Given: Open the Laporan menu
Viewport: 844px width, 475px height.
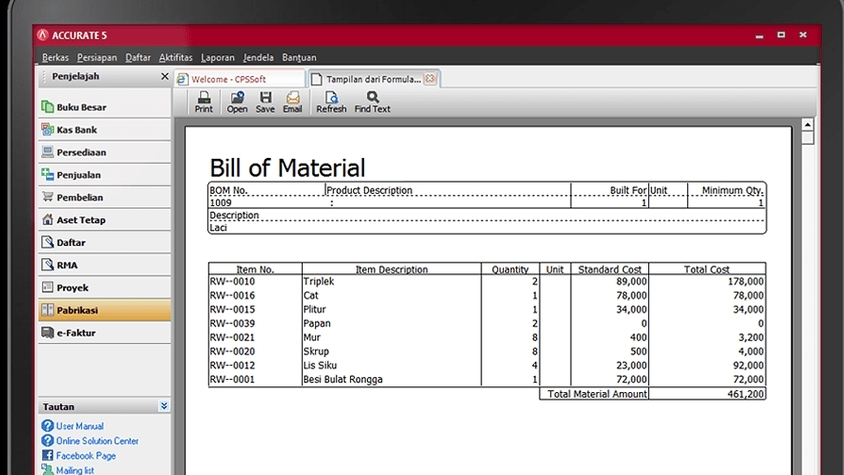Looking at the screenshot, I should (x=217, y=57).
